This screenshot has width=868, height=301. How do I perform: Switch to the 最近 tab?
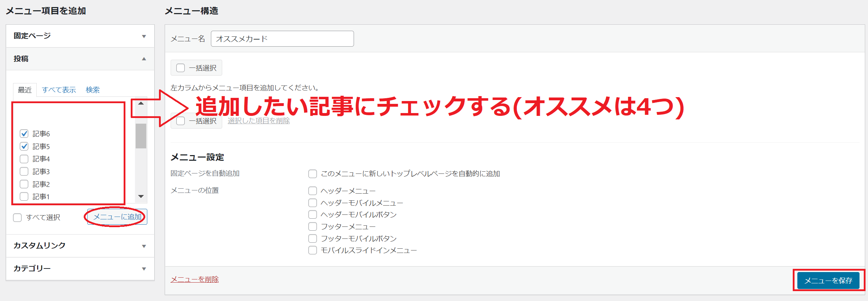[25, 90]
